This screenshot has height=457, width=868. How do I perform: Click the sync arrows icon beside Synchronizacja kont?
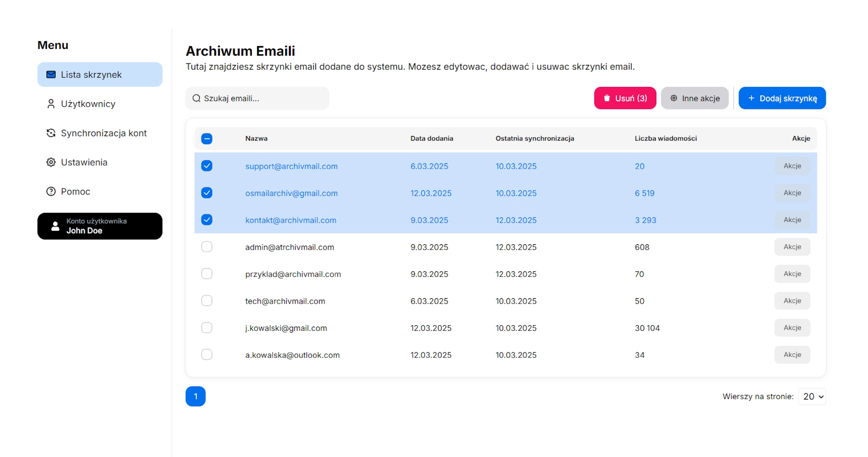coord(51,133)
